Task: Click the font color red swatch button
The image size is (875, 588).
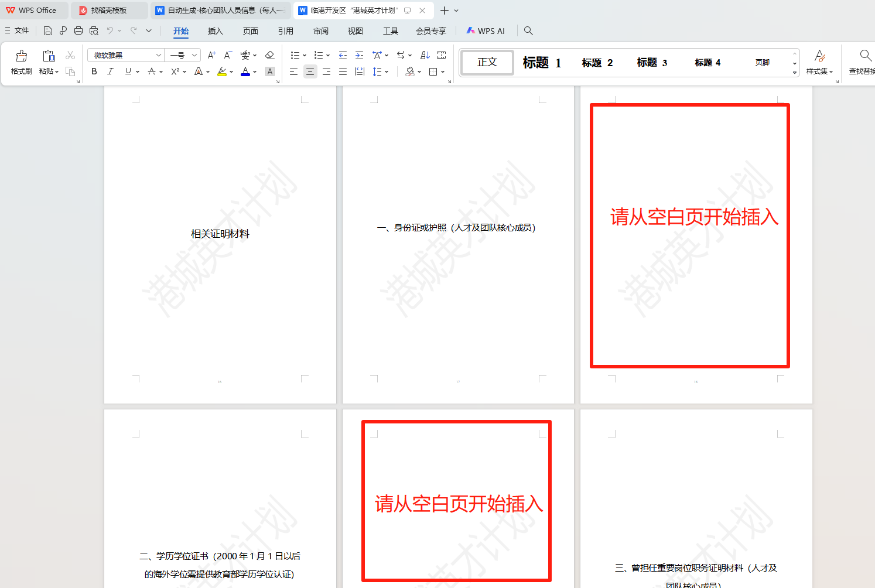Action: click(245, 71)
